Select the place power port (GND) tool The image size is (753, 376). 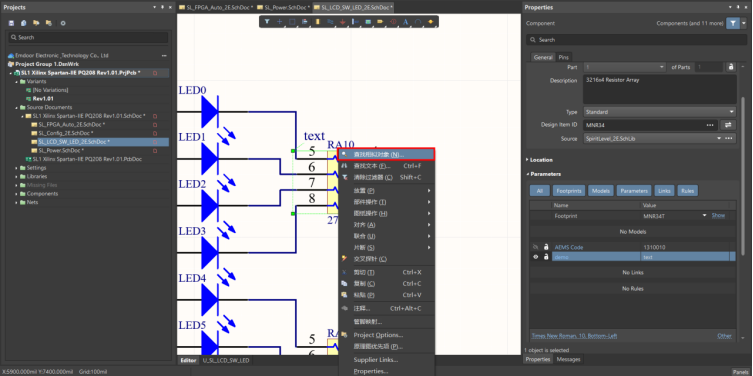click(343, 22)
